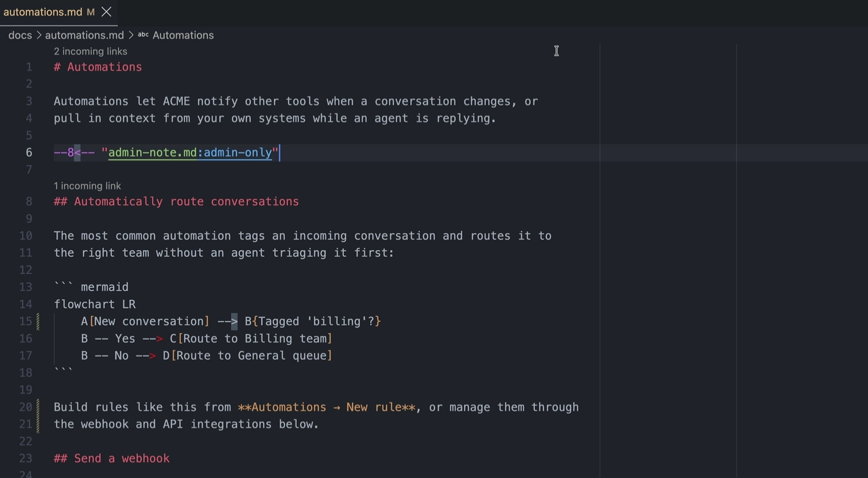Open the docs folder breadcrumb
The height and width of the screenshot is (478, 868).
tap(20, 35)
